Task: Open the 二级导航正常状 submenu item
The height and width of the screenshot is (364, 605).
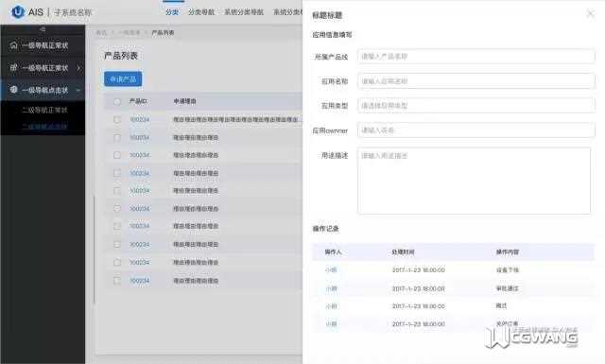Action: 44,110
